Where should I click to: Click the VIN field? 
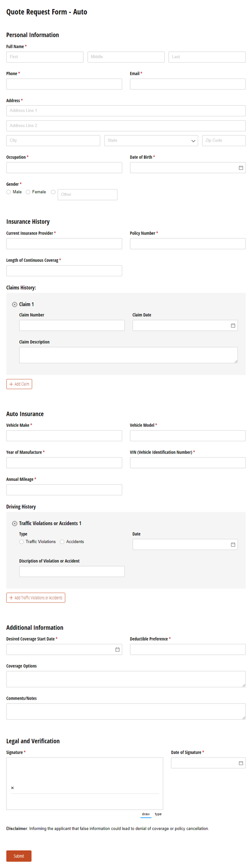pos(188,463)
